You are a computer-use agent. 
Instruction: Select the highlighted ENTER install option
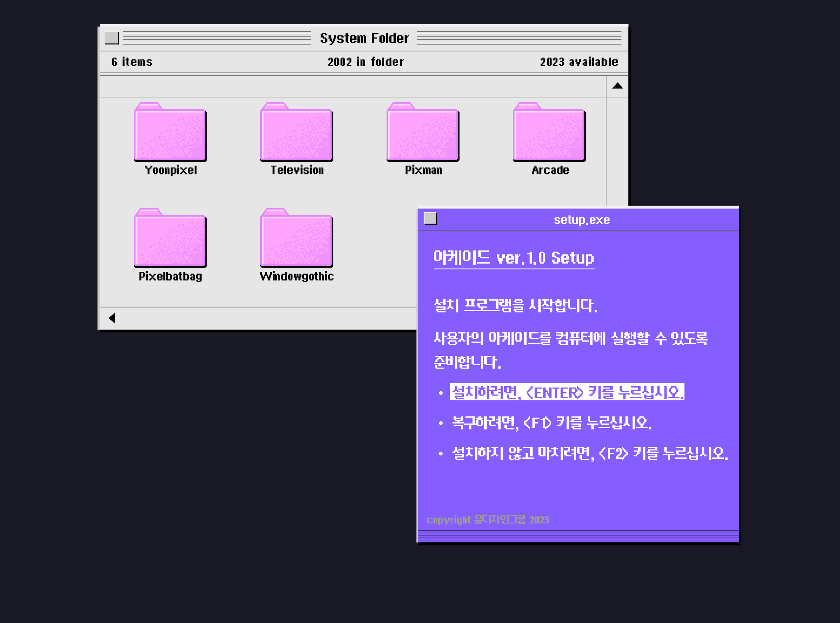point(567,392)
